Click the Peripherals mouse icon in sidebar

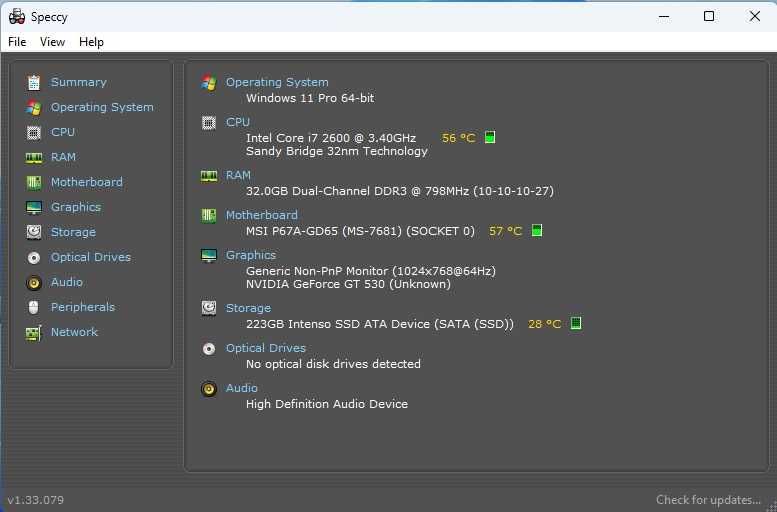[x=34, y=307]
